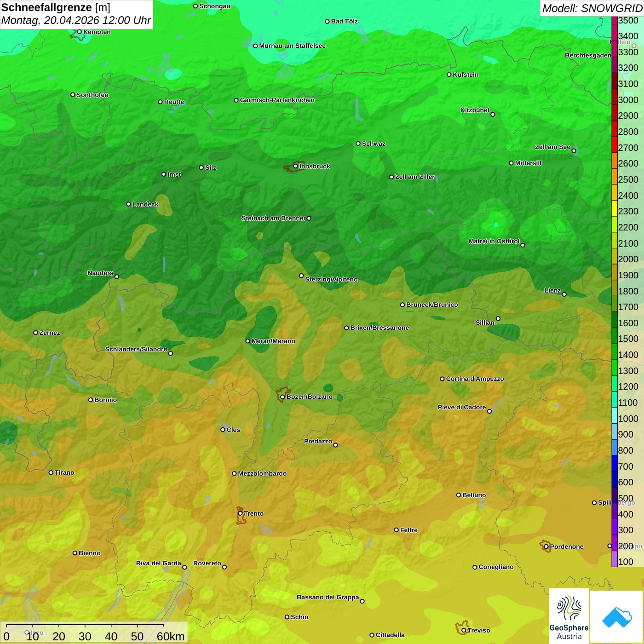Click the Kempten city marker
The height and width of the screenshot is (644, 644).
pyautogui.click(x=79, y=32)
